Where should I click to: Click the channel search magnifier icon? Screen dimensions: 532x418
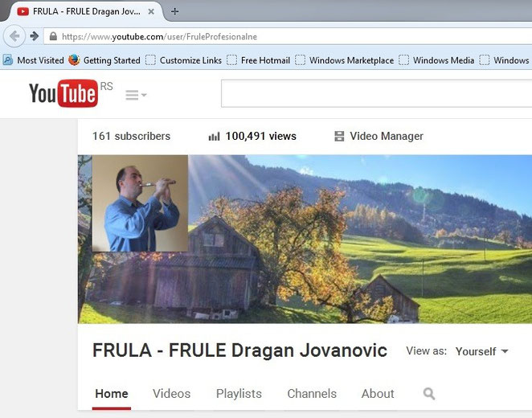pos(429,394)
